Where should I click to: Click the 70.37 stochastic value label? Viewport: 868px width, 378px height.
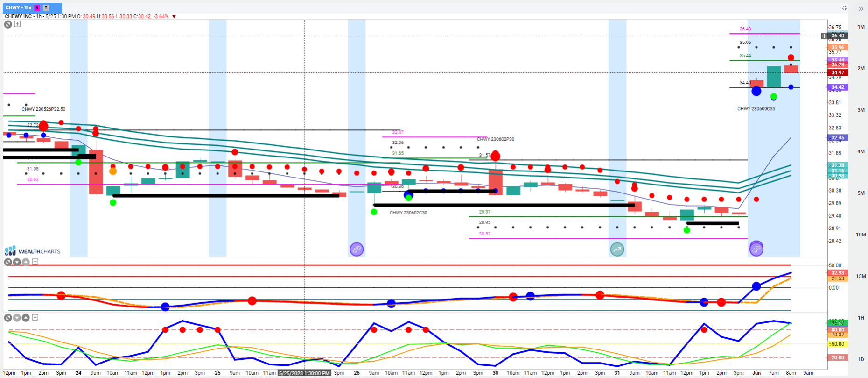[837, 335]
